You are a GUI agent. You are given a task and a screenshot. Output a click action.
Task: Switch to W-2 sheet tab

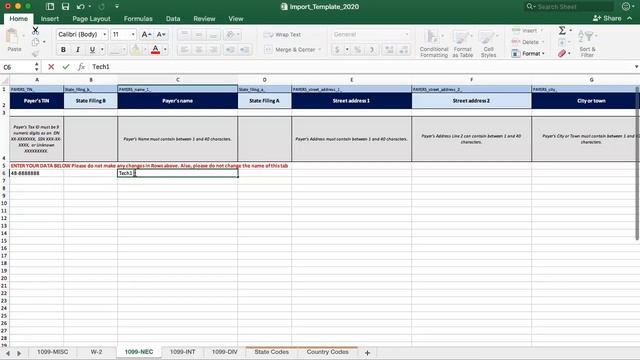click(96, 352)
